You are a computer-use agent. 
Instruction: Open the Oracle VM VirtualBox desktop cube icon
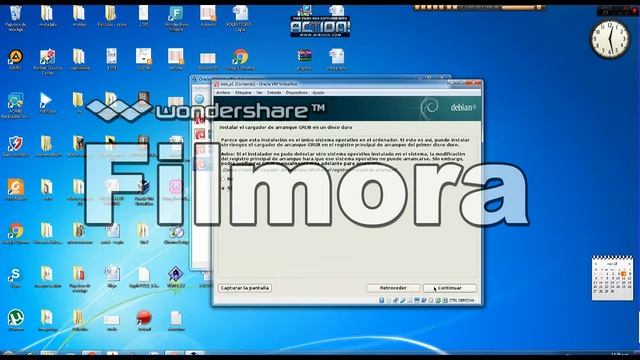pyautogui.click(x=144, y=192)
